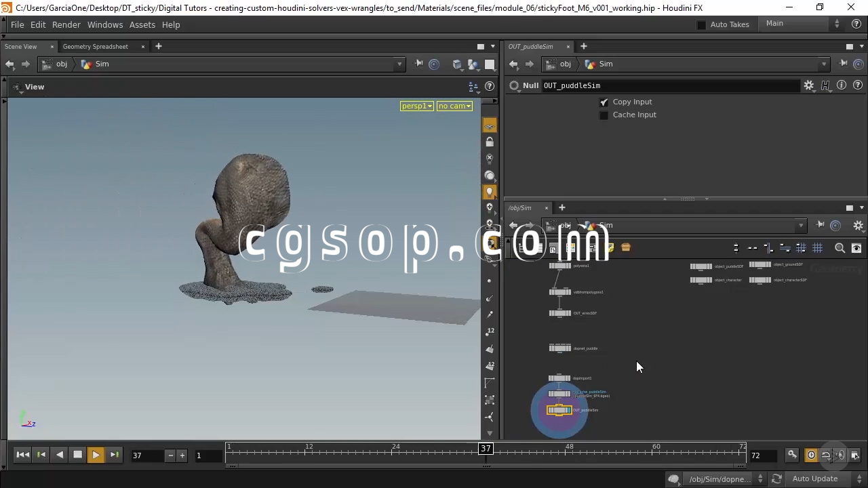
Task: Jump to the first frame
Action: [22, 455]
